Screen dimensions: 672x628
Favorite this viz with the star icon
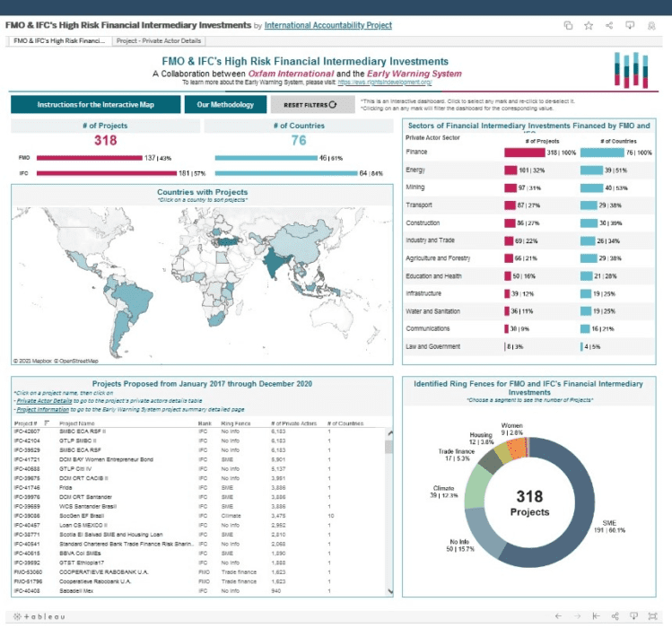[x=589, y=25]
